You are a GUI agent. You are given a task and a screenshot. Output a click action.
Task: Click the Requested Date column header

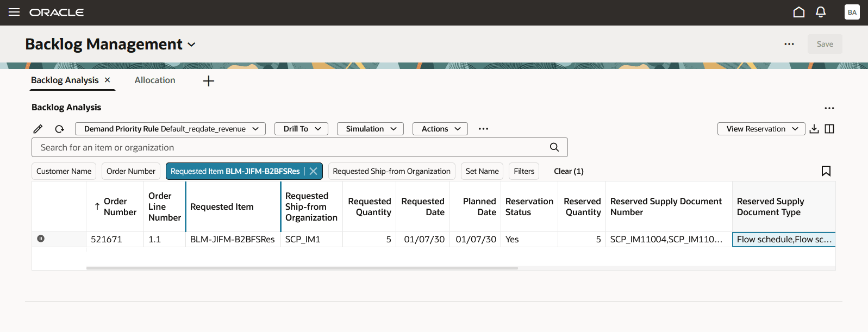(x=423, y=206)
